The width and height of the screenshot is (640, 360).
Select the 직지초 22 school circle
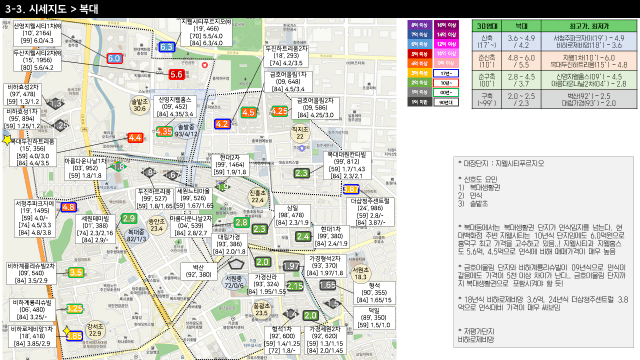pos(300,133)
